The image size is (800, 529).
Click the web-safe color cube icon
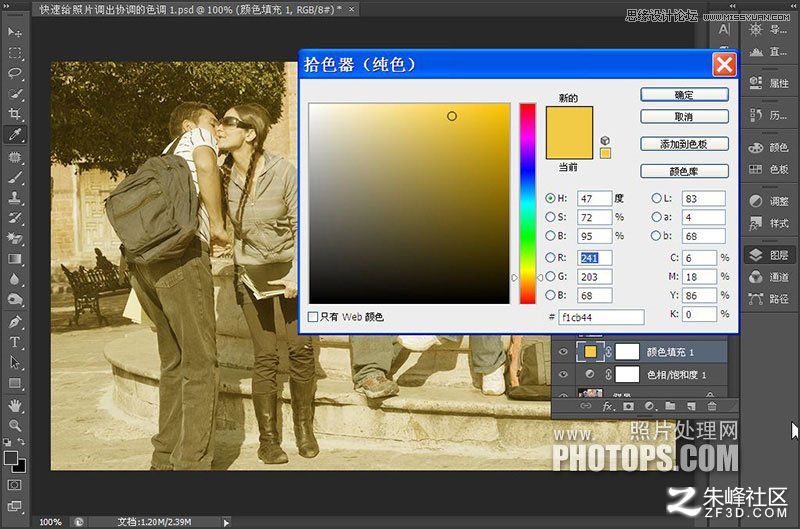tap(605, 140)
